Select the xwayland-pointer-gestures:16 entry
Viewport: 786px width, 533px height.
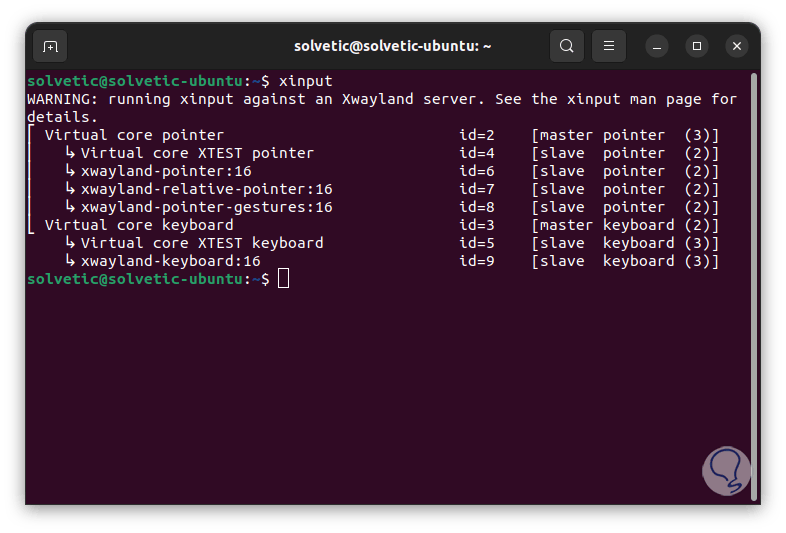(x=206, y=207)
